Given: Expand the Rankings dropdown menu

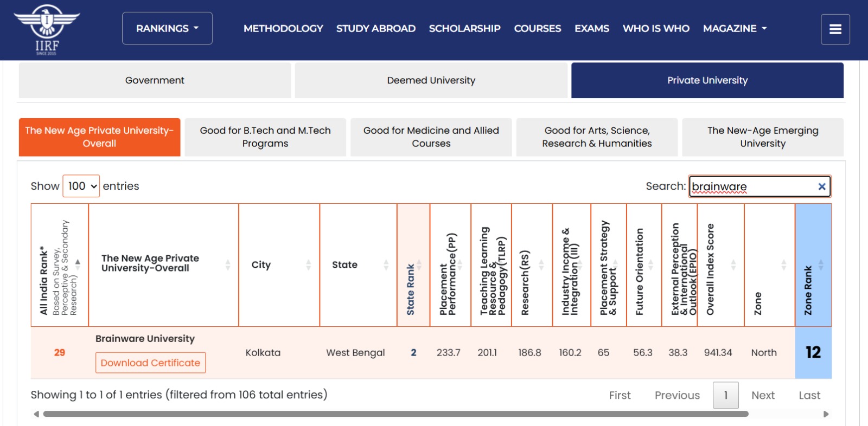Looking at the screenshot, I should click(x=167, y=28).
